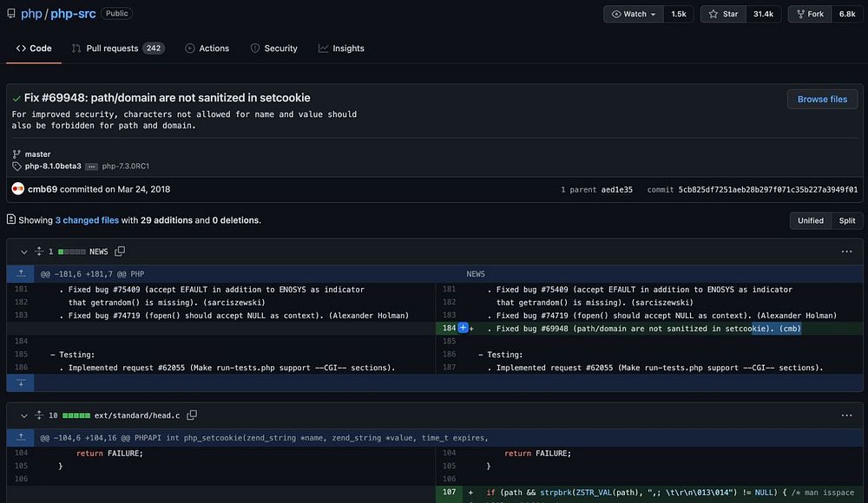Copy NEWS file path icon
Screen dimensions: 868x503
pyautogui.click(x=120, y=251)
